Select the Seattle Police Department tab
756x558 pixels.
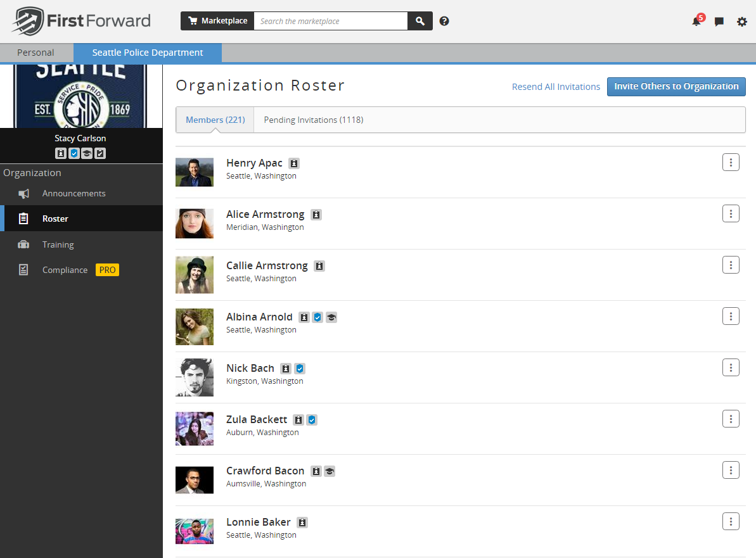148,53
